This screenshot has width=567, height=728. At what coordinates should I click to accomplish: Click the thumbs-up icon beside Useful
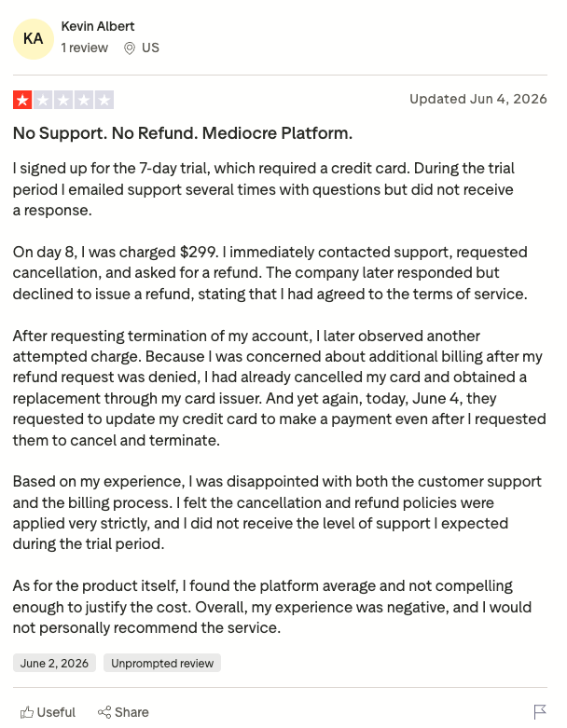click(x=27, y=712)
